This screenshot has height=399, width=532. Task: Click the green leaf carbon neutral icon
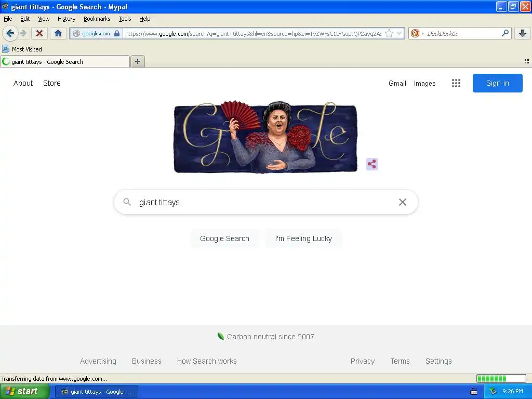(220, 336)
